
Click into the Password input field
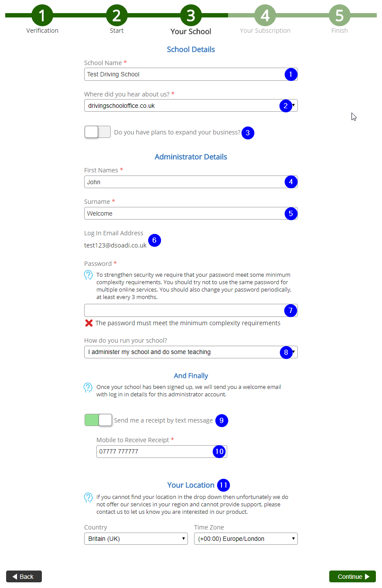(x=183, y=310)
